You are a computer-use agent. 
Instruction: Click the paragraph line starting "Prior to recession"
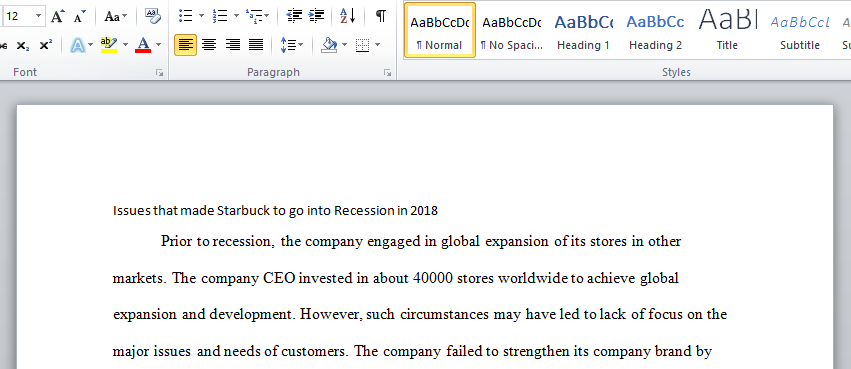(421, 241)
